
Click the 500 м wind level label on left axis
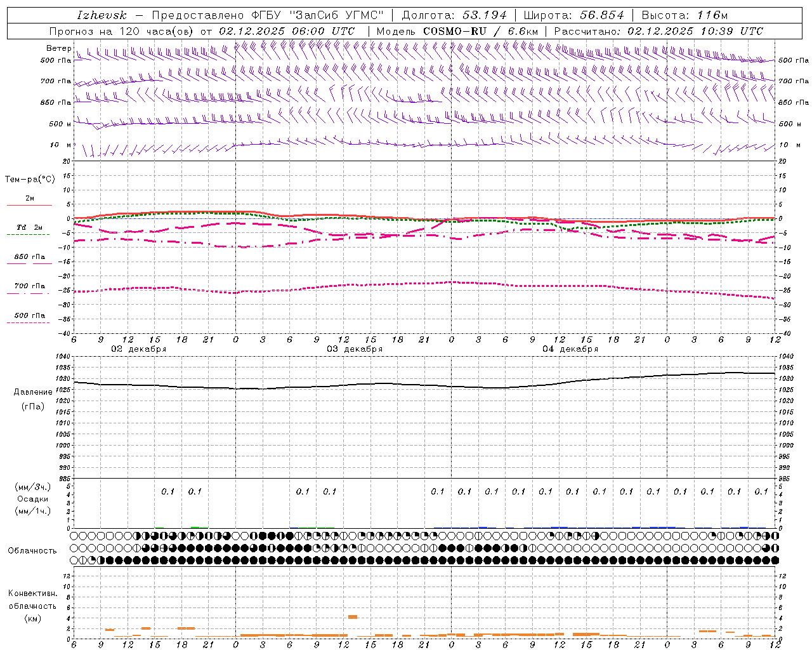[x=60, y=124]
